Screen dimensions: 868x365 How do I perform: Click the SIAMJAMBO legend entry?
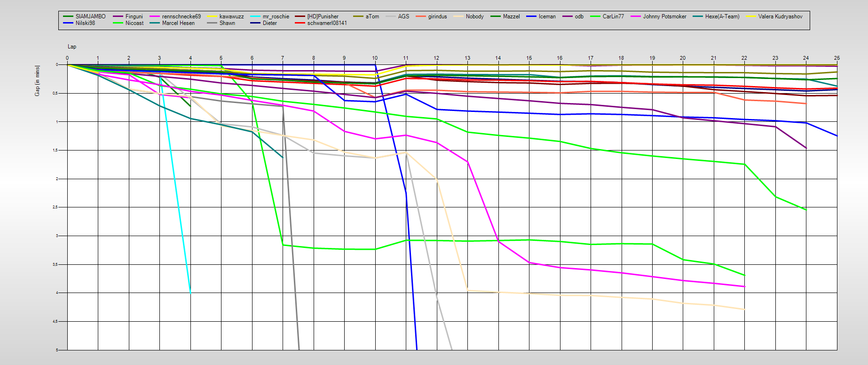click(90, 16)
